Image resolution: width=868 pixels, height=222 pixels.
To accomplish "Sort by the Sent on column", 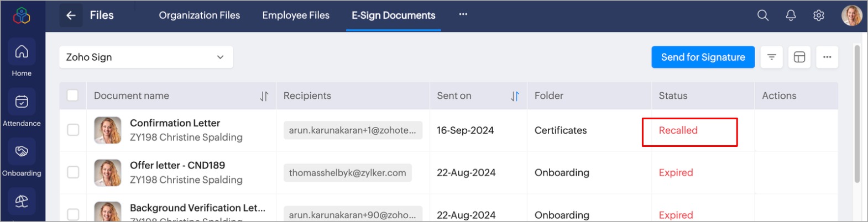I will 515,96.
